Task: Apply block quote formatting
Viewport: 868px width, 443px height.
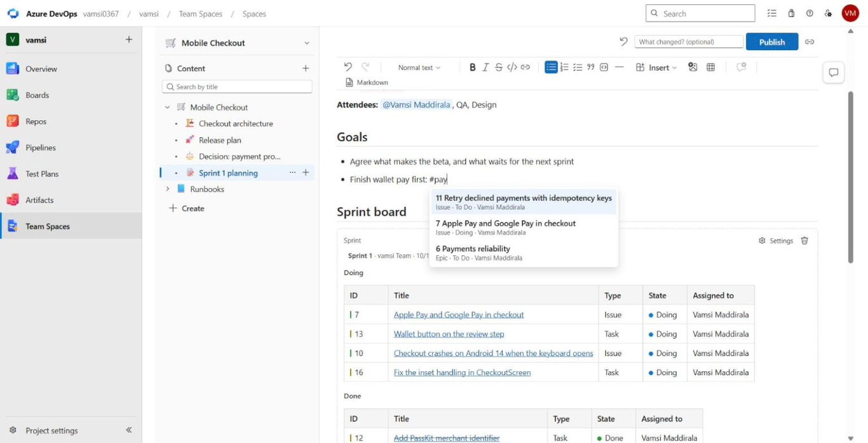Action: click(591, 67)
